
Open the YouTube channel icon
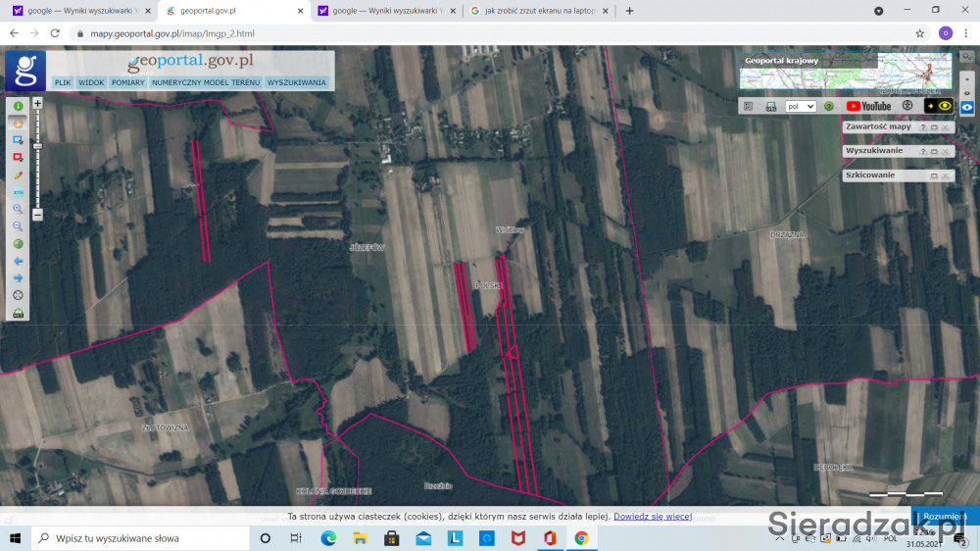868,106
